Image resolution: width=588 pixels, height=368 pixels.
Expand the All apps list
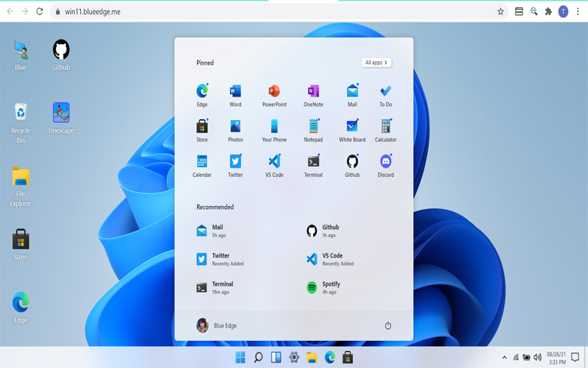tap(376, 63)
